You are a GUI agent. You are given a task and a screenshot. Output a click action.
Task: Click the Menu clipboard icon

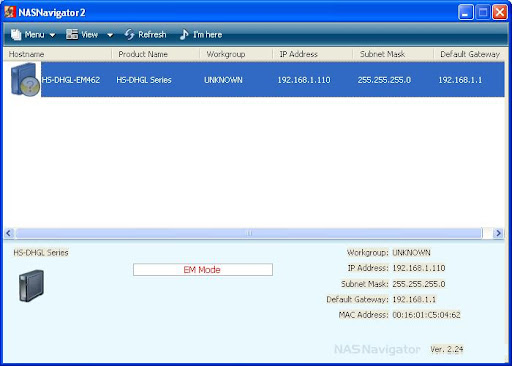[15, 34]
